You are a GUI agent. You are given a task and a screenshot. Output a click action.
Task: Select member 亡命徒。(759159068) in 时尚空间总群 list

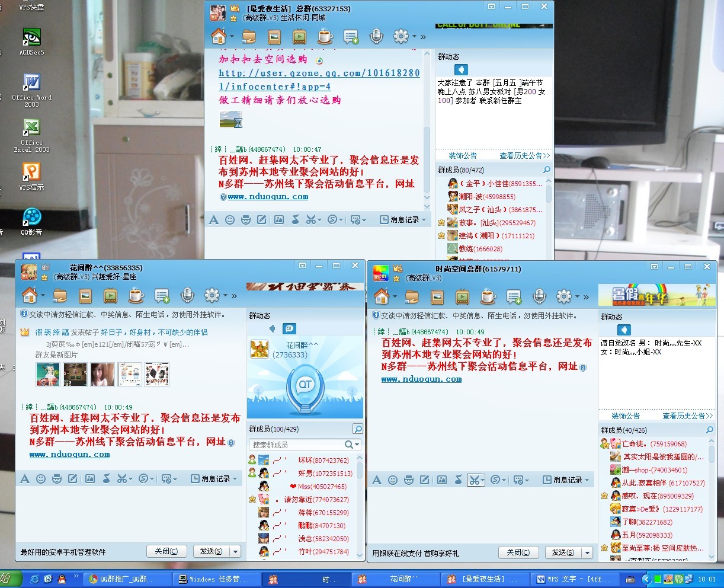(x=653, y=444)
